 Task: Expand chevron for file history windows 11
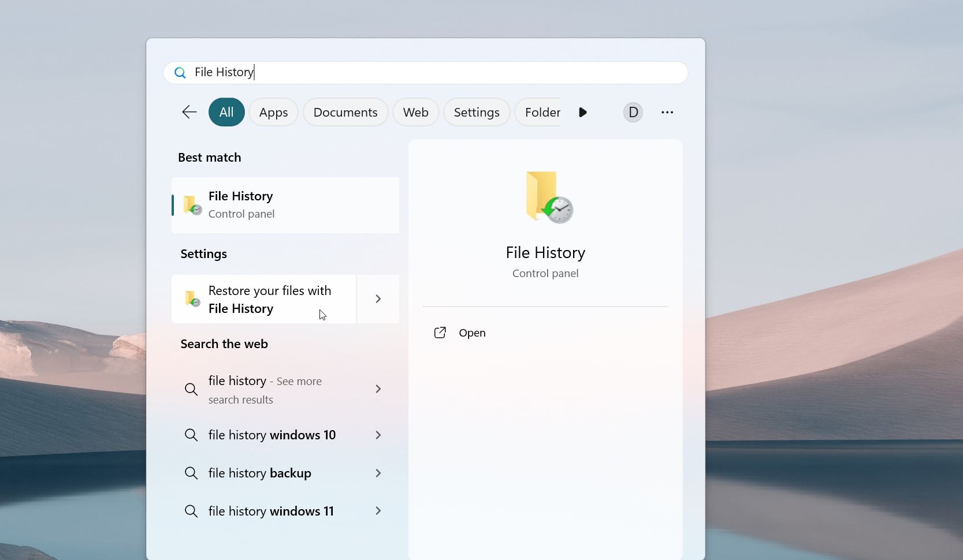pyautogui.click(x=378, y=511)
